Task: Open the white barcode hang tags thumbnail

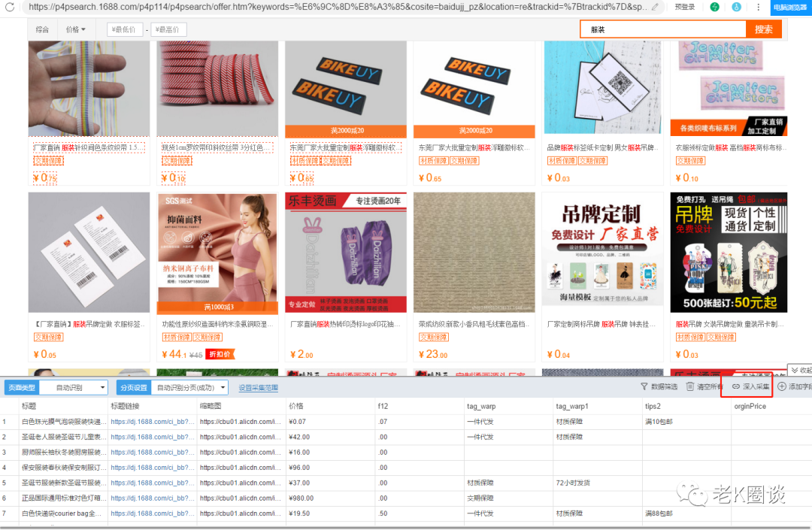Action: pyautogui.click(x=89, y=253)
